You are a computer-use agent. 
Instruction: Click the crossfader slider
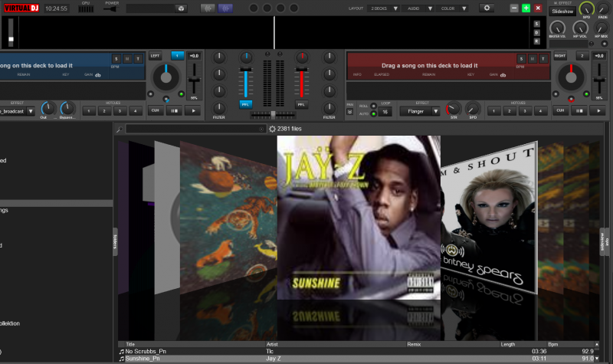(273, 114)
